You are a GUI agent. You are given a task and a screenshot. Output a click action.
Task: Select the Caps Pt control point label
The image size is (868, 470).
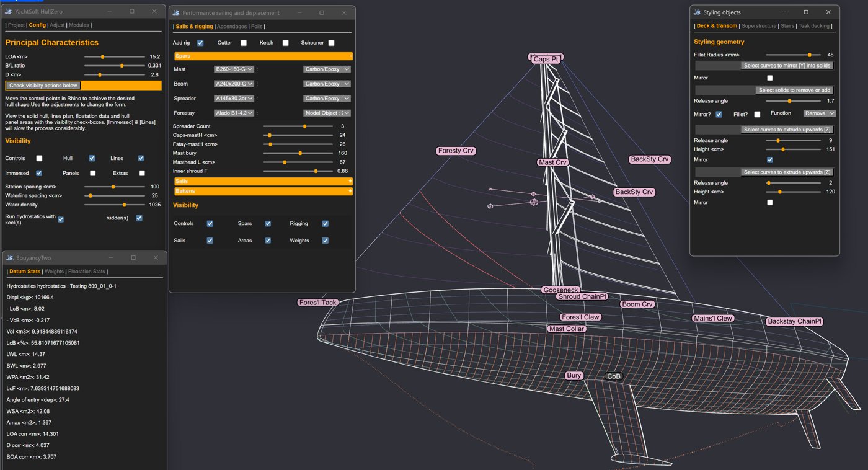[x=546, y=59]
